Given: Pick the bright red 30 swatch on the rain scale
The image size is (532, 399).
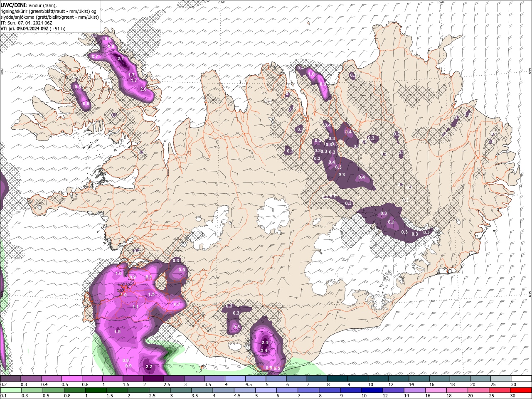Looking at the screenshot, I should coord(521,390).
